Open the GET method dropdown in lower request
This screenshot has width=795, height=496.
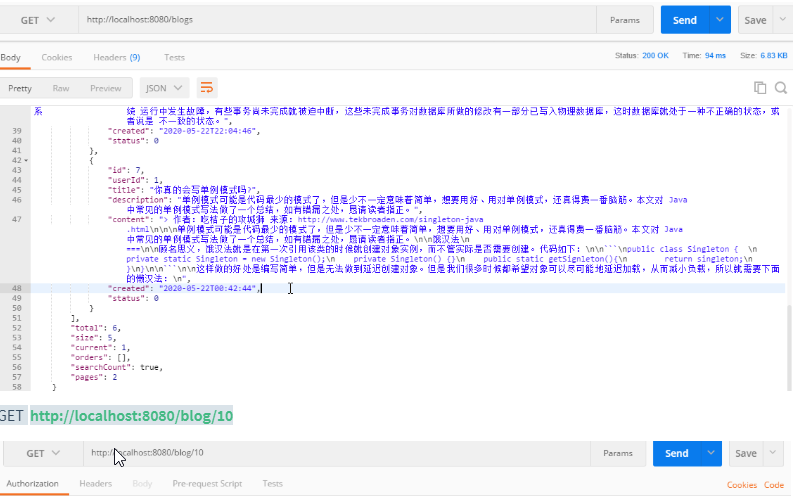tap(43, 453)
